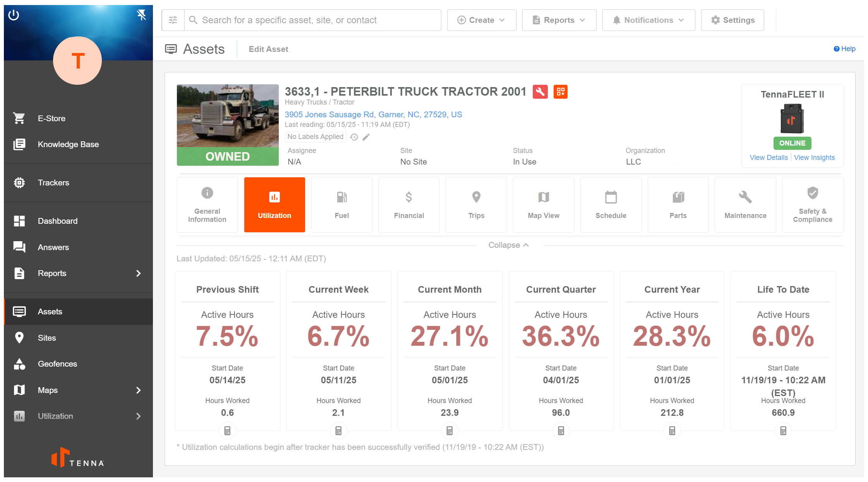Click the Jones Sausage Rd address link

click(373, 114)
